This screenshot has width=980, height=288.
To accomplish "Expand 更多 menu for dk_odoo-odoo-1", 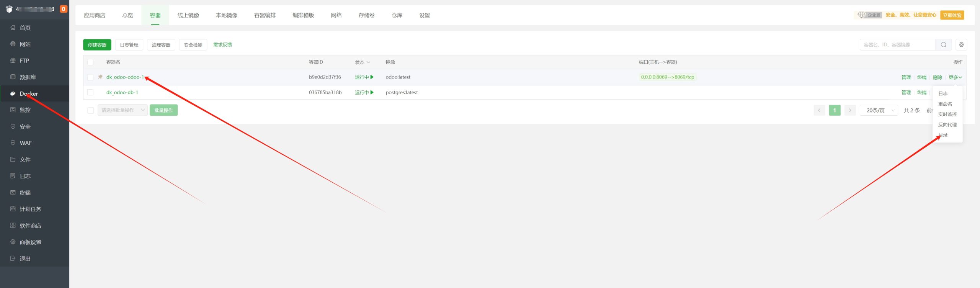I will 955,77.
